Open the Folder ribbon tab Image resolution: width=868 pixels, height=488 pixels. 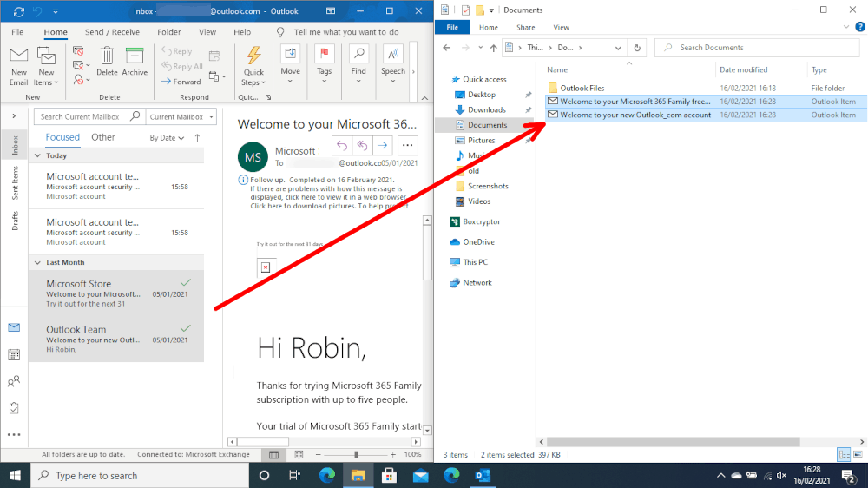click(169, 32)
